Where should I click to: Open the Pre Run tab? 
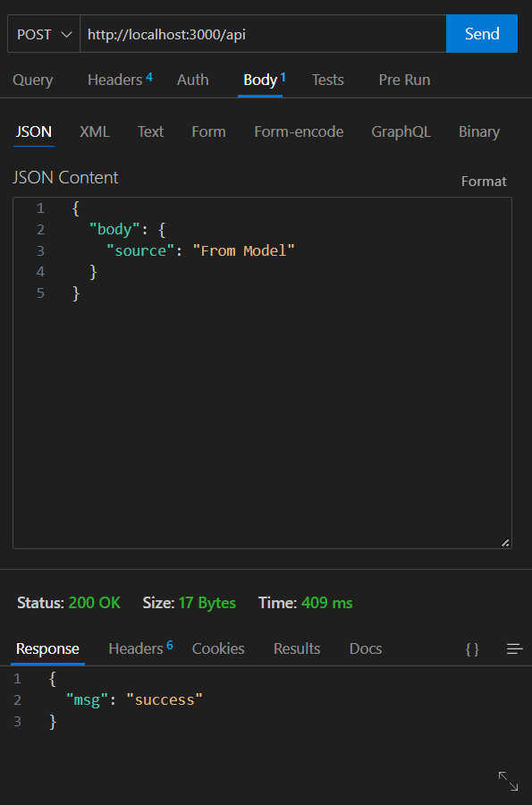click(x=404, y=80)
